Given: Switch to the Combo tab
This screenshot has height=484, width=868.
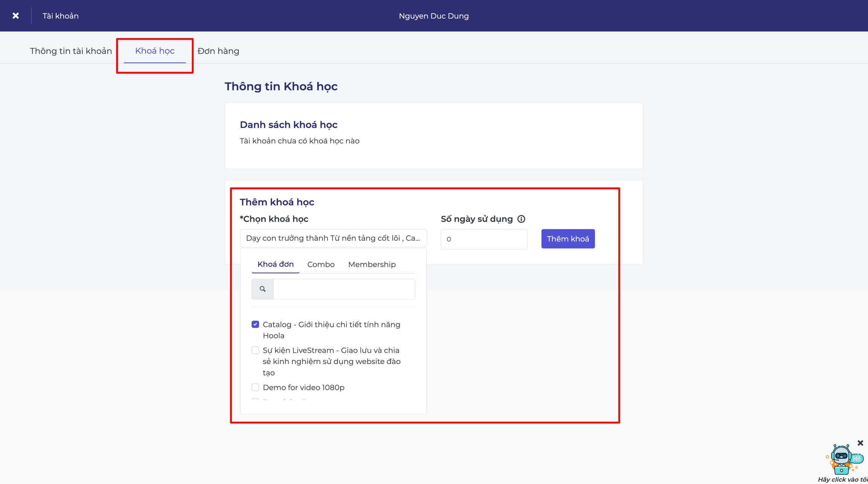Looking at the screenshot, I should pos(321,265).
